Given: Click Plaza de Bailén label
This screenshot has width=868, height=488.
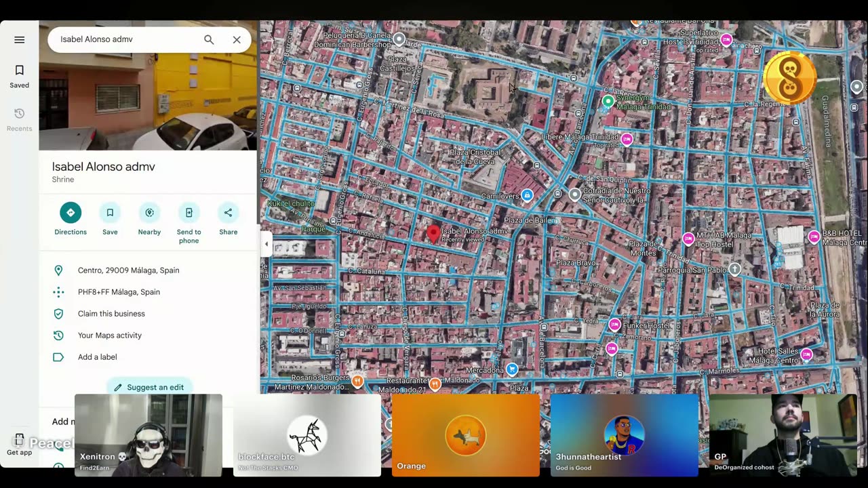Looking at the screenshot, I should pyautogui.click(x=530, y=220).
